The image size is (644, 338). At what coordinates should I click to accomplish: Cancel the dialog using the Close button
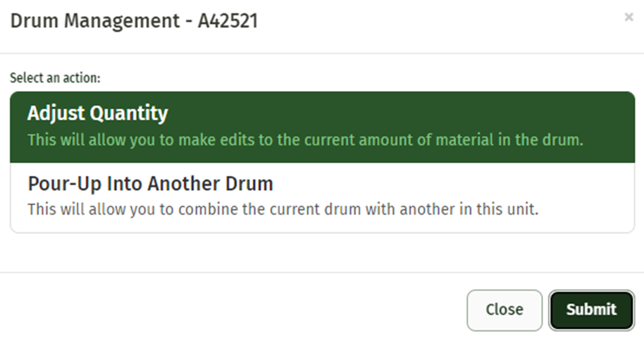point(504,310)
